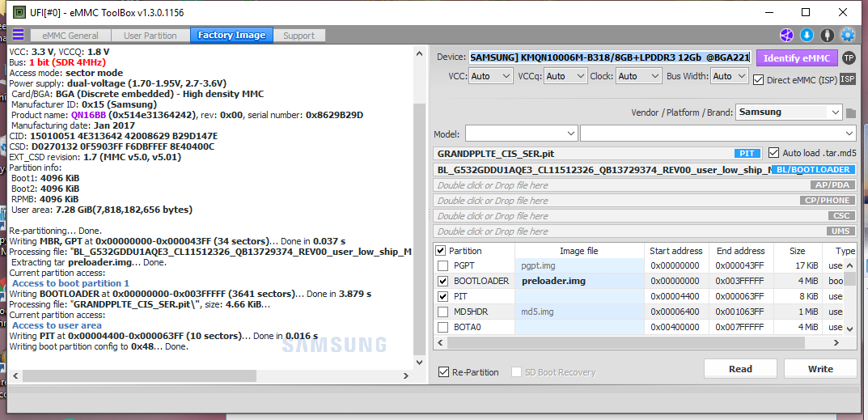Click the CP/PHONE badge
The height and width of the screenshot is (420, 868).
coord(827,201)
